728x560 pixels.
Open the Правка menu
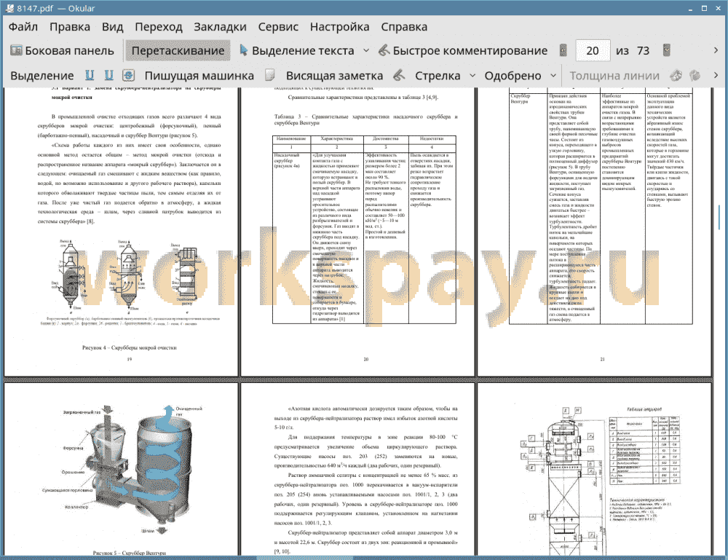point(70,27)
